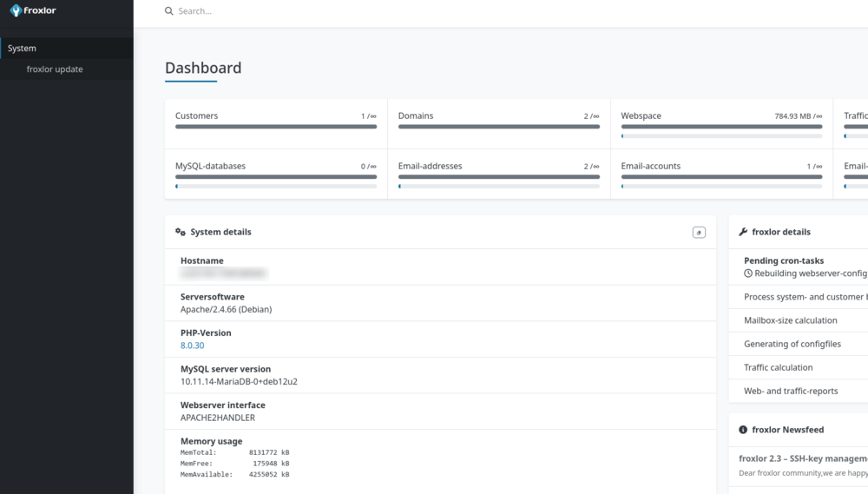The height and width of the screenshot is (494, 868).
Task: Click Mailbox-size calculation row
Action: coord(799,320)
